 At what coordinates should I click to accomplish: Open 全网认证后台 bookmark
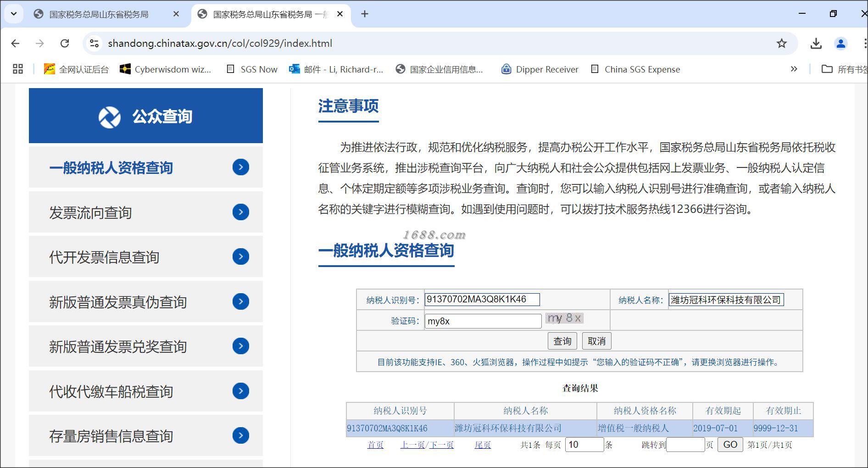click(76, 69)
